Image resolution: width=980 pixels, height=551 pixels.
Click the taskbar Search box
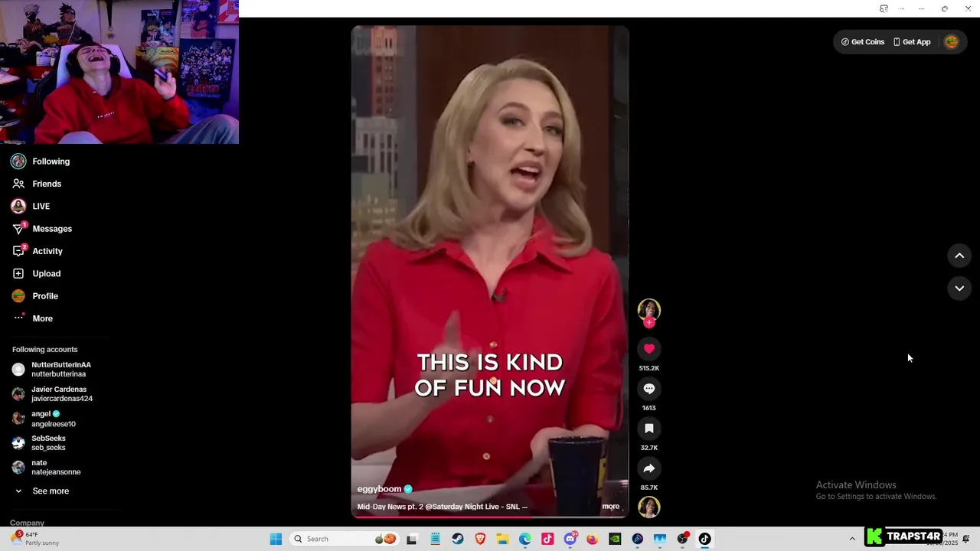[344, 539]
